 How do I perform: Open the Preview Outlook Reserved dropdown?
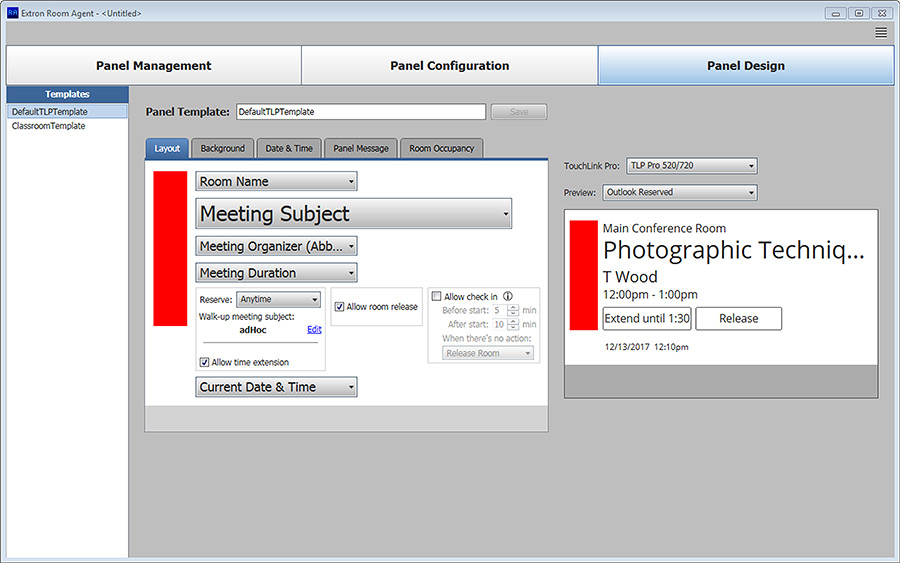[679, 192]
